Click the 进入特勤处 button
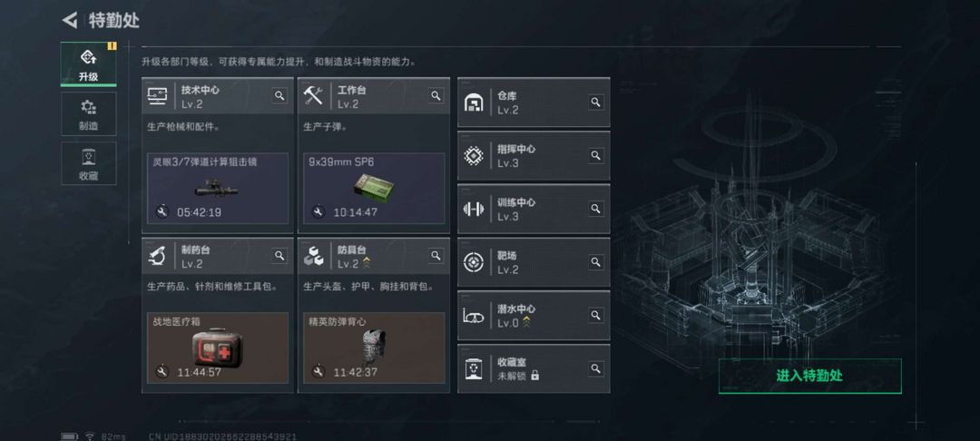 point(810,376)
